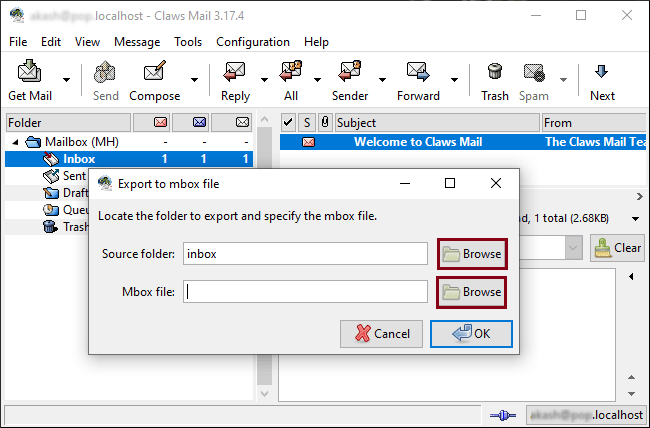Select the Drafts folder icon
This screenshot has height=428, width=650.
(x=51, y=193)
